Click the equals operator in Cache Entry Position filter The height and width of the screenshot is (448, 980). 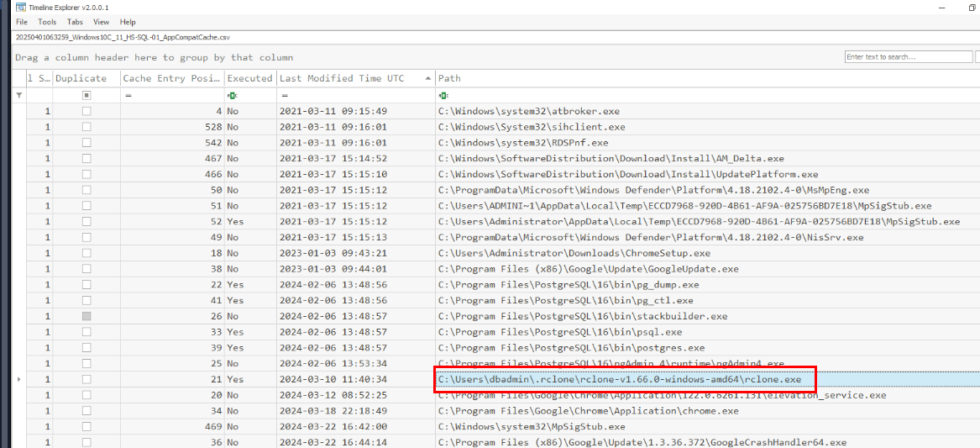(128, 96)
